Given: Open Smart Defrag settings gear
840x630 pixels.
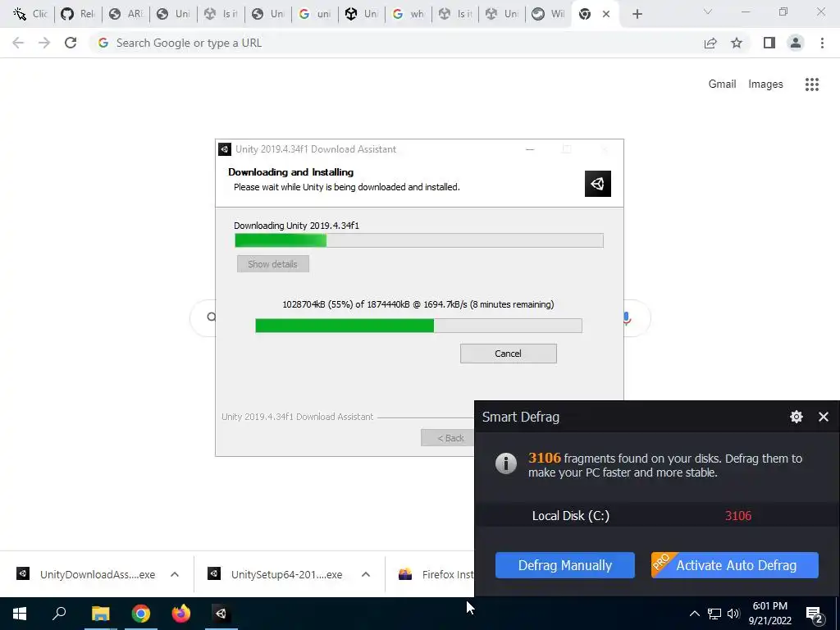Looking at the screenshot, I should click(796, 417).
